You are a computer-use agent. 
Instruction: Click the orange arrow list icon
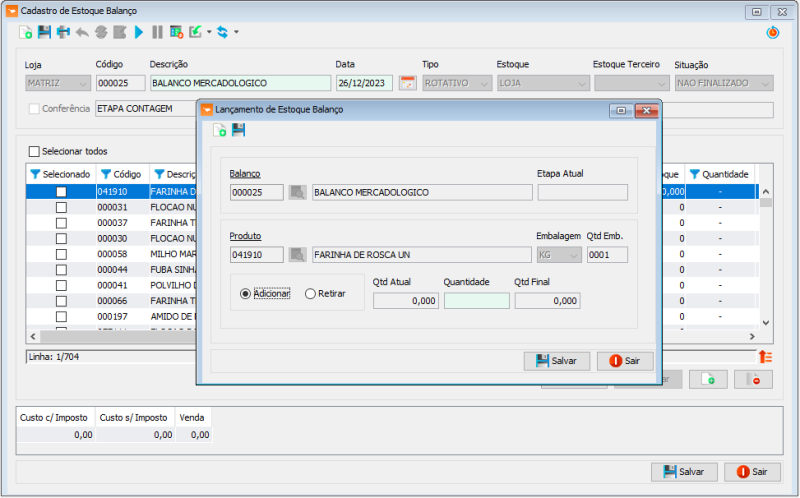(x=765, y=357)
